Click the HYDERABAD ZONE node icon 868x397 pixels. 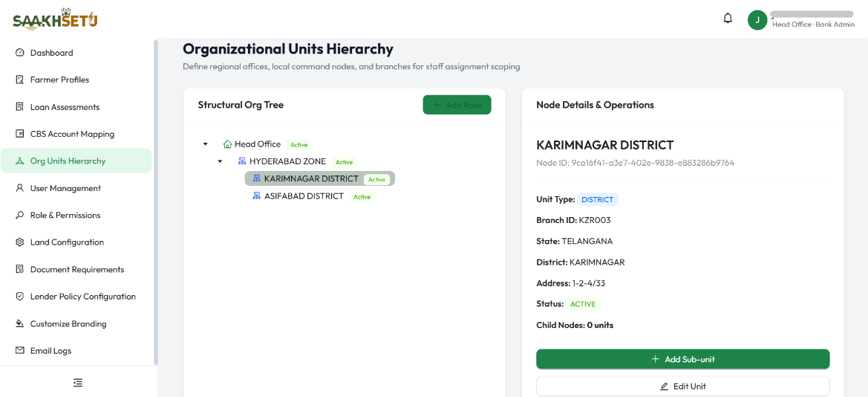point(242,161)
